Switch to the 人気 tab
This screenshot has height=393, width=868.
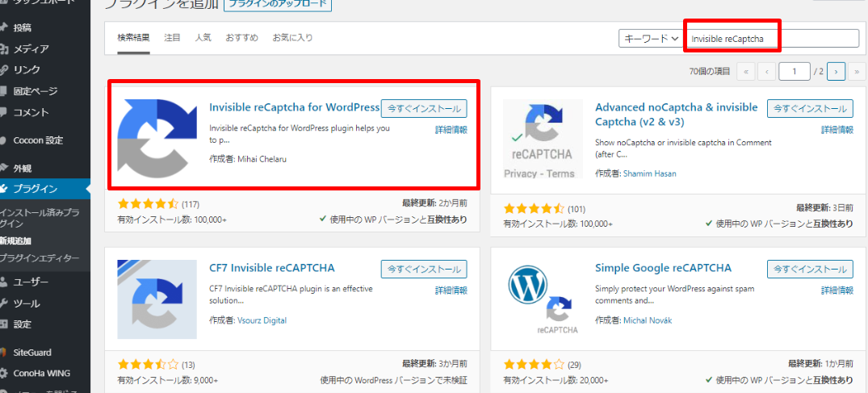(203, 38)
